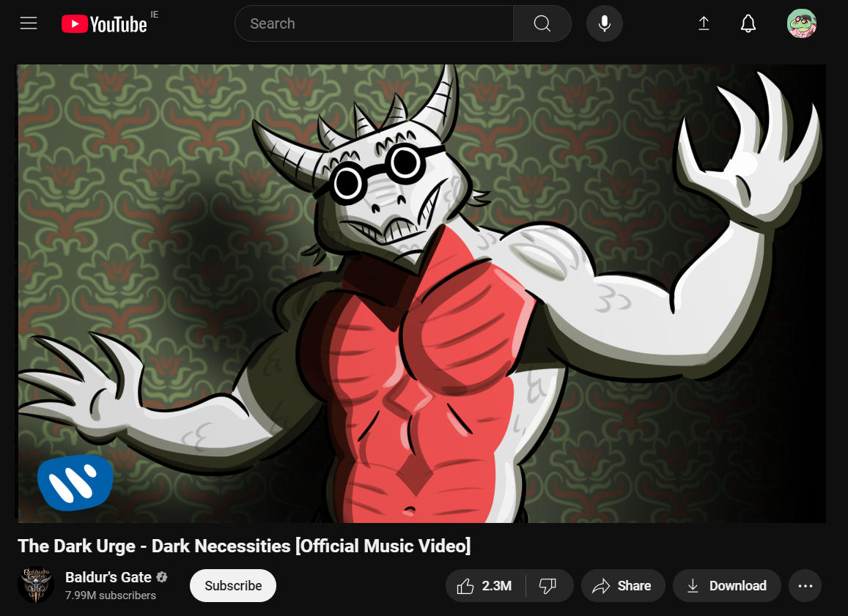Click the video player frame
This screenshot has width=848, height=616.
tap(421, 294)
